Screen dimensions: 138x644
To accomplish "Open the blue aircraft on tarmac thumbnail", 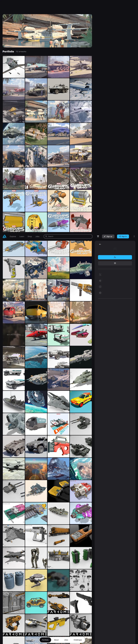I will [58, 134].
